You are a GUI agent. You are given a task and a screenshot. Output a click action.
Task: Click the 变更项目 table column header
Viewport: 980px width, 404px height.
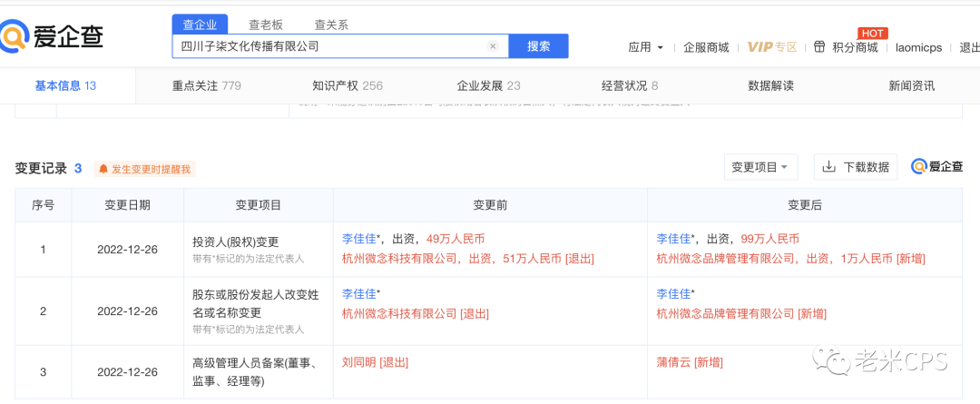click(x=258, y=205)
